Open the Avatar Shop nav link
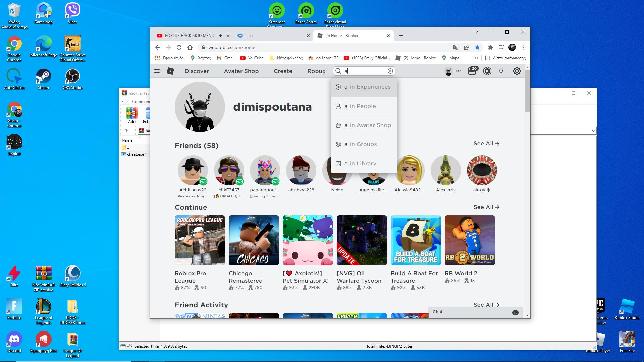Image resolution: width=644 pixels, height=362 pixels. pyautogui.click(x=241, y=71)
